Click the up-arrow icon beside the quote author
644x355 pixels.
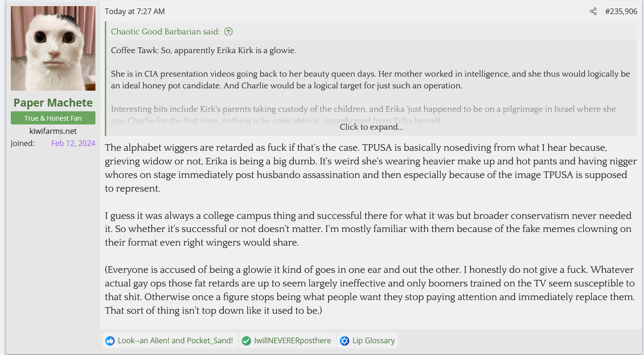[228, 32]
